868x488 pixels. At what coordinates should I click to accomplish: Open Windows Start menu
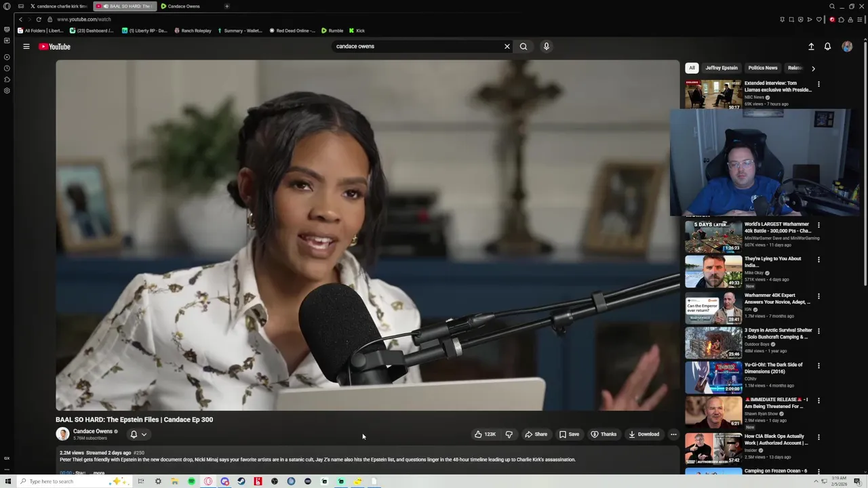tap(7, 481)
